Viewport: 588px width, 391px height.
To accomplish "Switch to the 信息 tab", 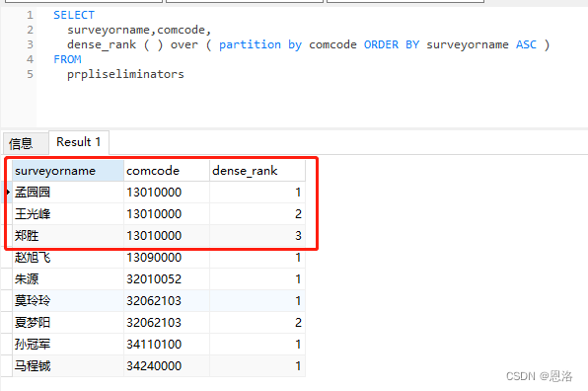I will (x=26, y=143).
